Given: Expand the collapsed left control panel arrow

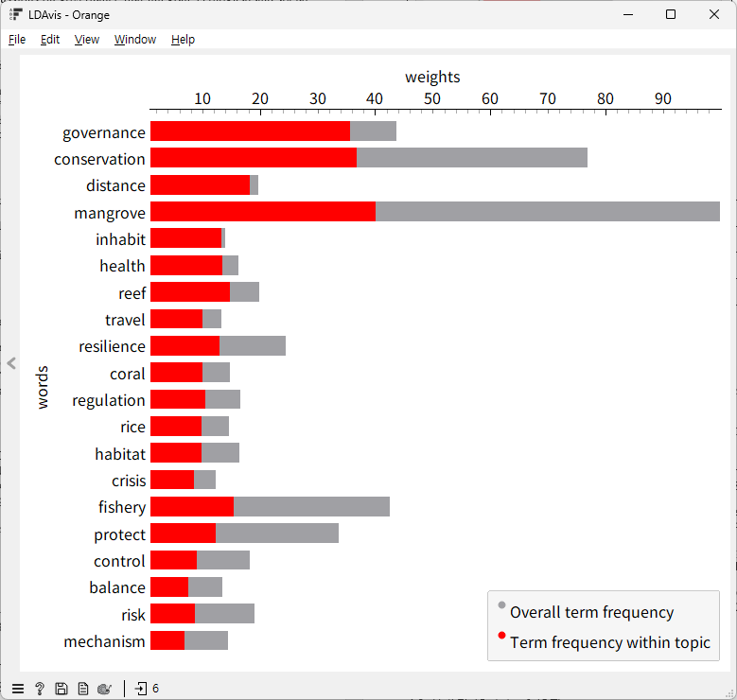Looking at the screenshot, I should 11,363.
